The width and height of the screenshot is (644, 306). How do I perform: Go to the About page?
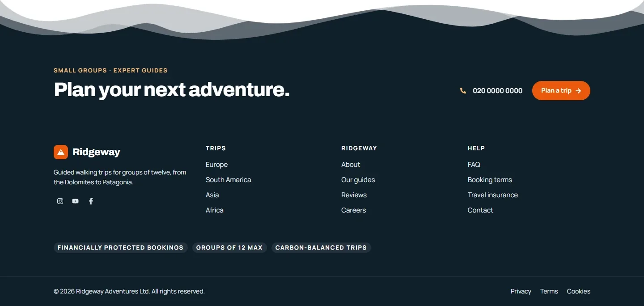351,165
